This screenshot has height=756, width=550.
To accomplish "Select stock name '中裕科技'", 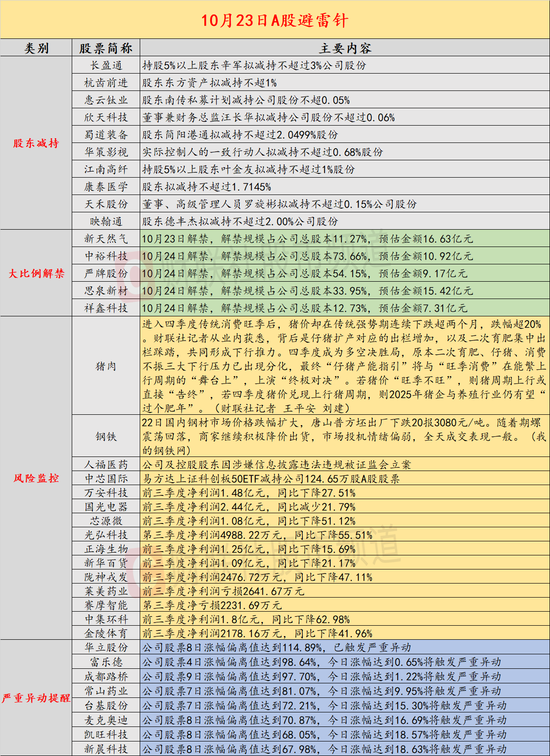I will pyautogui.click(x=106, y=256).
